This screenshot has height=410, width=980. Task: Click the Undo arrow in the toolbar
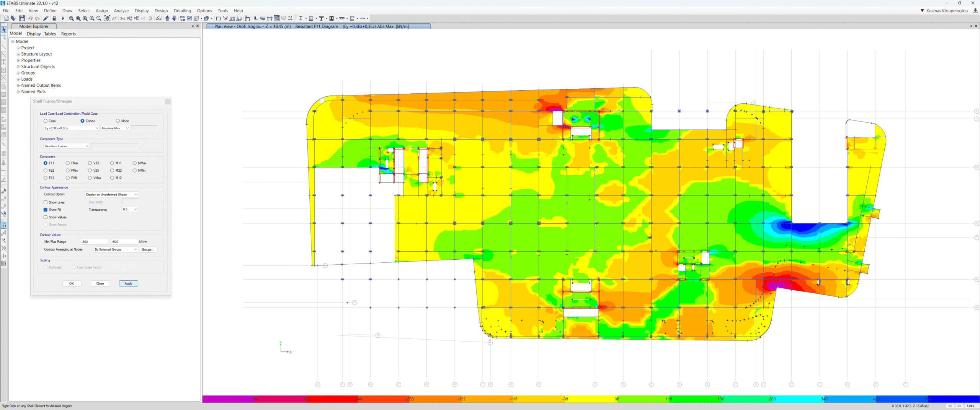coord(30,18)
